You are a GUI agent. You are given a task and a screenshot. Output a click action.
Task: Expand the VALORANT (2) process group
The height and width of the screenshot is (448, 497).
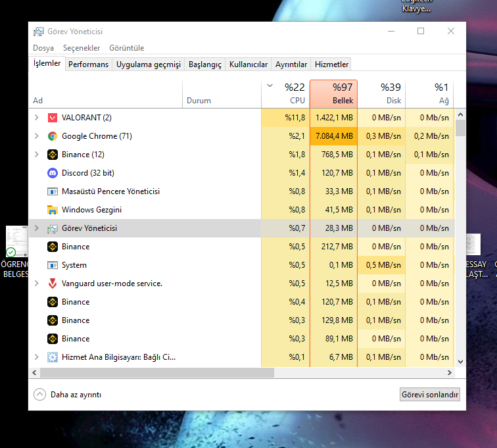click(36, 117)
